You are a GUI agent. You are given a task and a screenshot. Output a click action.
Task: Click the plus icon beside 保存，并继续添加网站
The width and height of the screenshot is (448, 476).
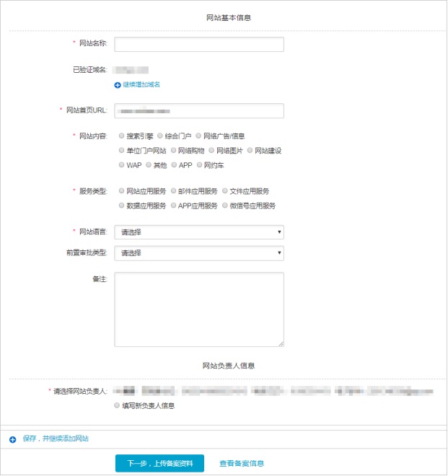(13, 439)
